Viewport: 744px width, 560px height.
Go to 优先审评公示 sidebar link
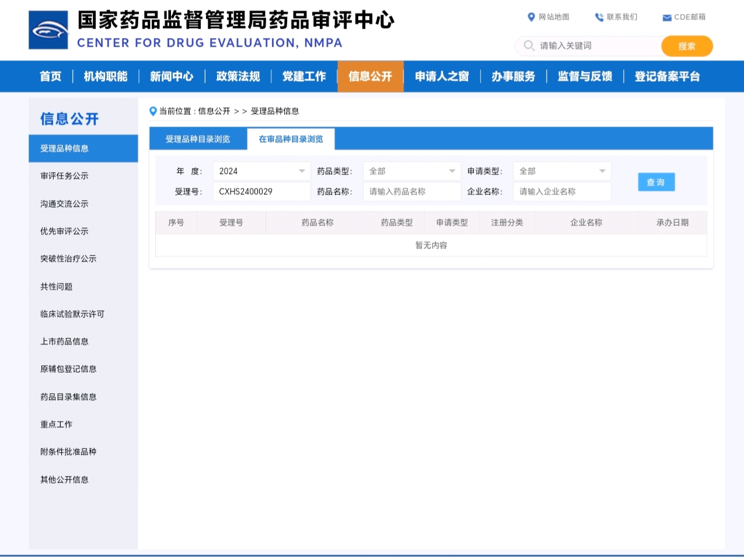pyautogui.click(x=64, y=231)
